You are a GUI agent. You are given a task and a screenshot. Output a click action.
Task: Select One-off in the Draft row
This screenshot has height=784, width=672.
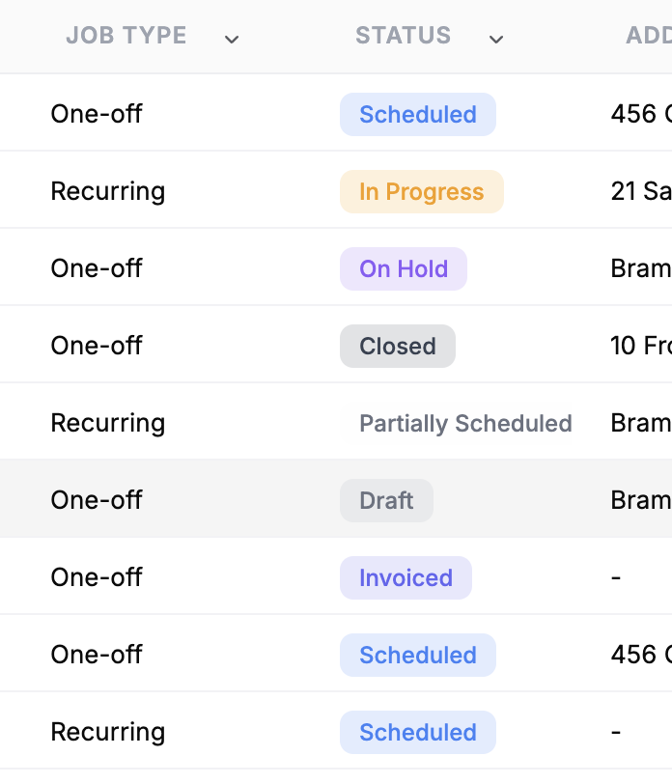[97, 500]
